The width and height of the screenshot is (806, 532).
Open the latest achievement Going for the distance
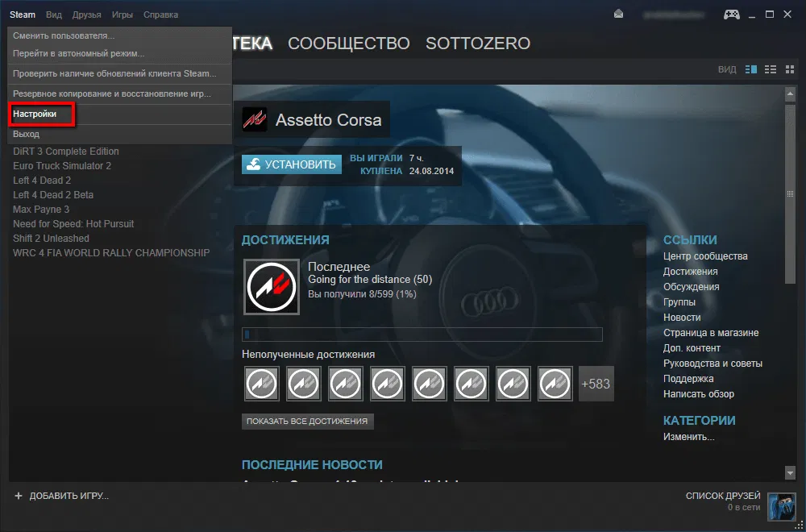point(272,286)
